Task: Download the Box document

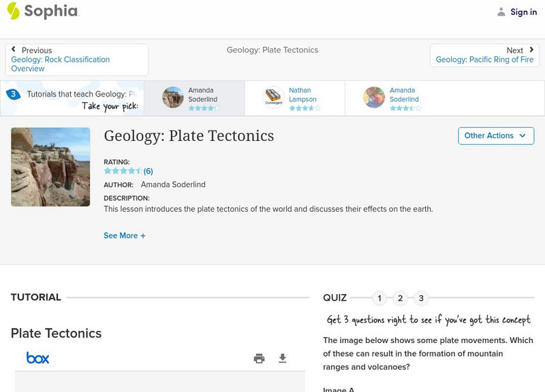Action: 283,359
